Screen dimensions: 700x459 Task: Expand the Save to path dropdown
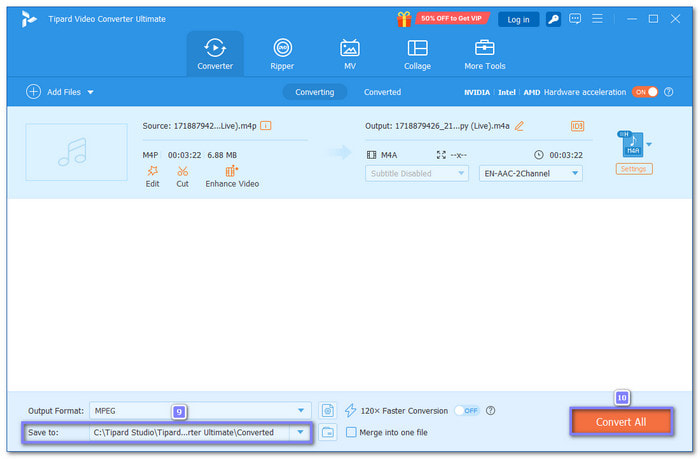(x=299, y=433)
